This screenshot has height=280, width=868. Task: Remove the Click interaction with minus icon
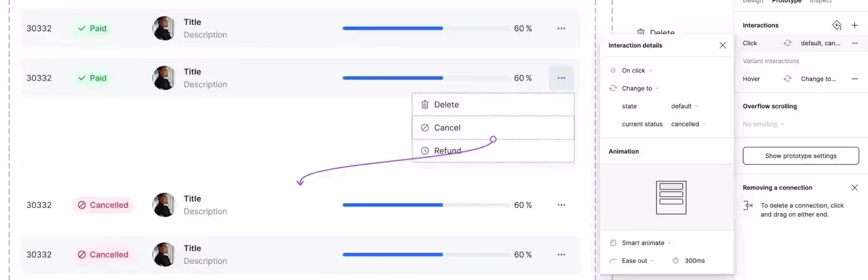[854, 43]
